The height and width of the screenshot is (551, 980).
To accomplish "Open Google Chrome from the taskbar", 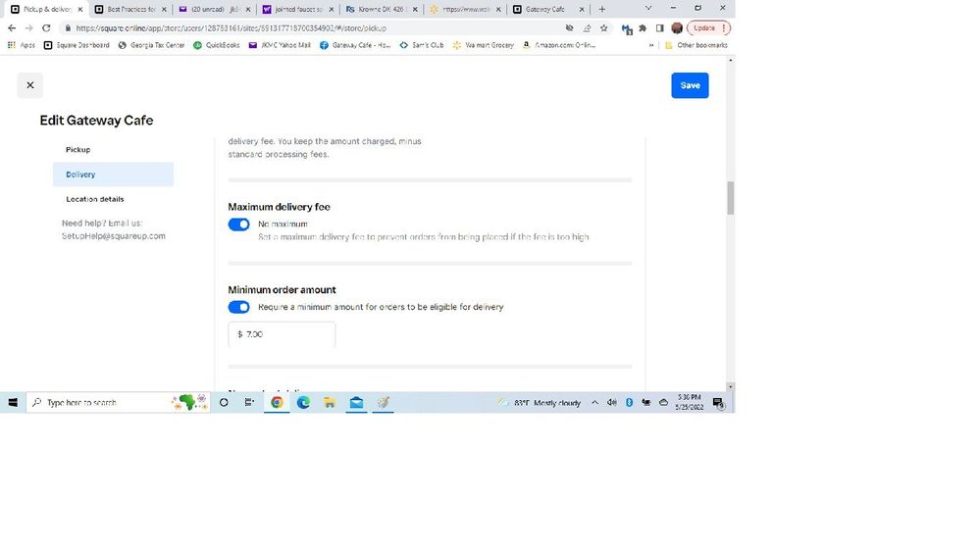I will coord(277,403).
